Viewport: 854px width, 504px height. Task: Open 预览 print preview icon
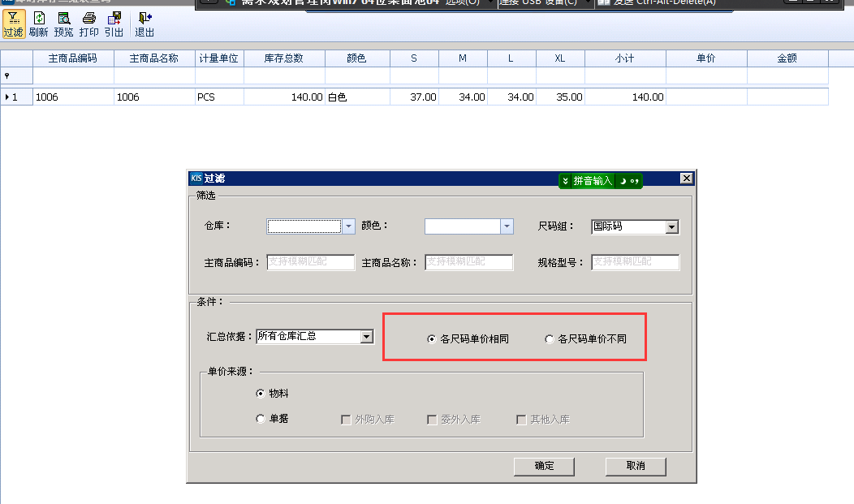click(63, 24)
